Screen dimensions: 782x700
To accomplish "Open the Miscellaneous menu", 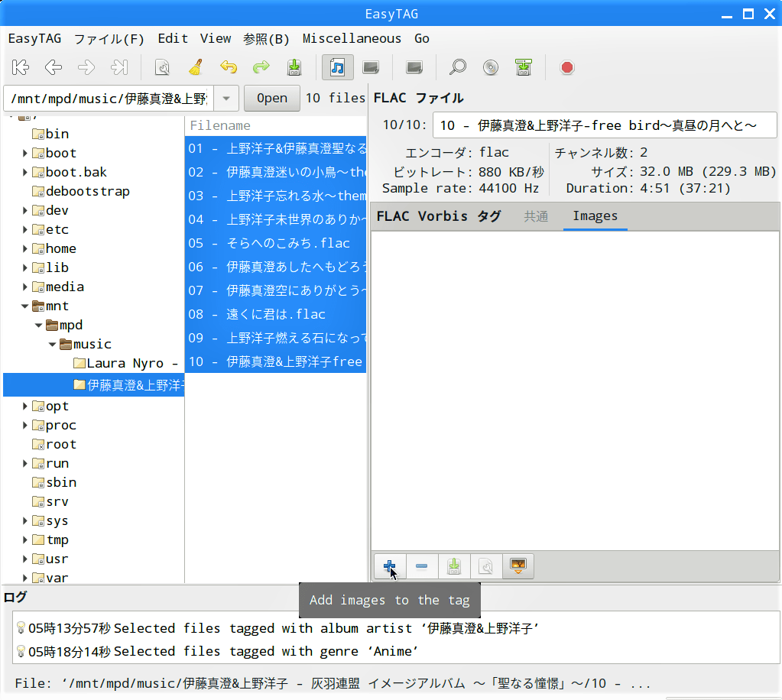I will [x=352, y=38].
